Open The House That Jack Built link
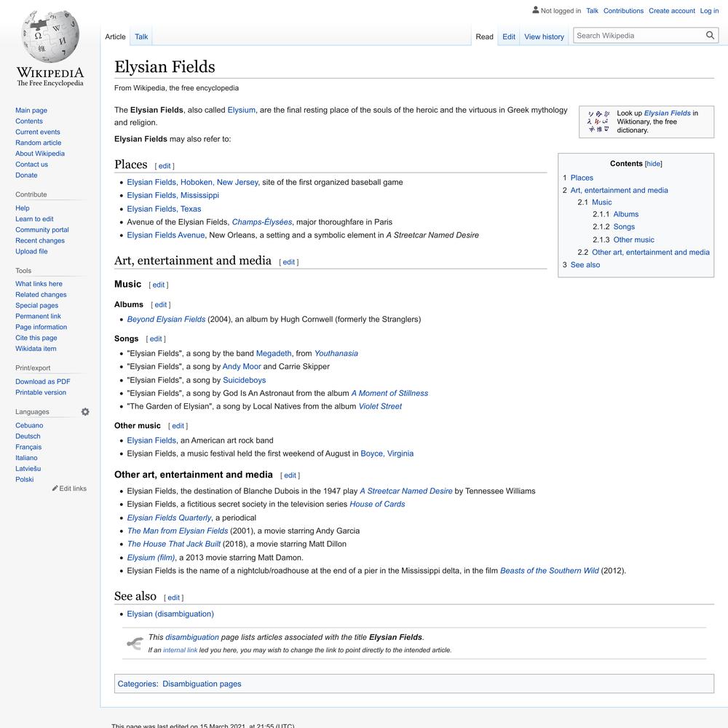The width and height of the screenshot is (728, 728). (x=174, y=544)
